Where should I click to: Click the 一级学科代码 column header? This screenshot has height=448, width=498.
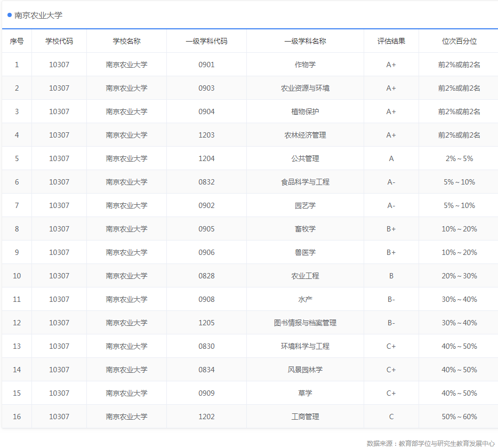(206, 41)
